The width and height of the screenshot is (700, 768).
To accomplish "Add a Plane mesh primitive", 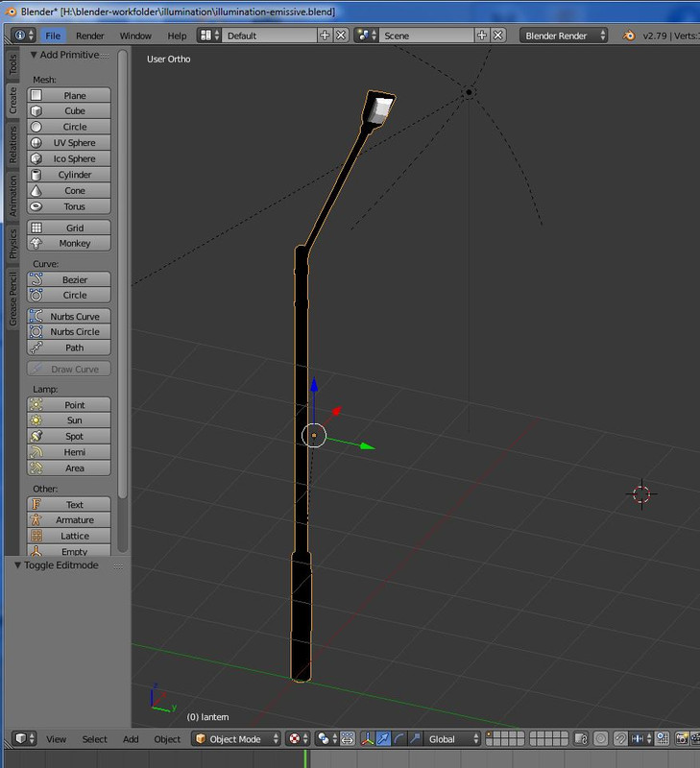I will (x=68, y=95).
